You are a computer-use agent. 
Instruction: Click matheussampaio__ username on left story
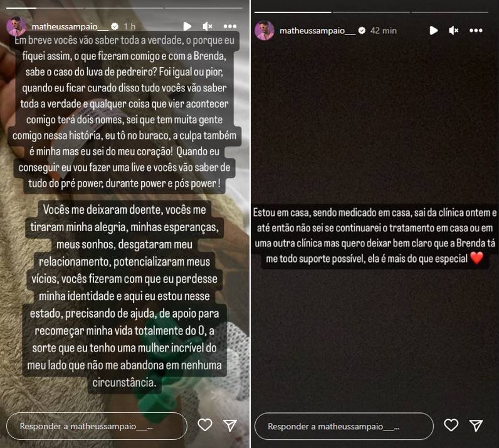[x=70, y=26]
